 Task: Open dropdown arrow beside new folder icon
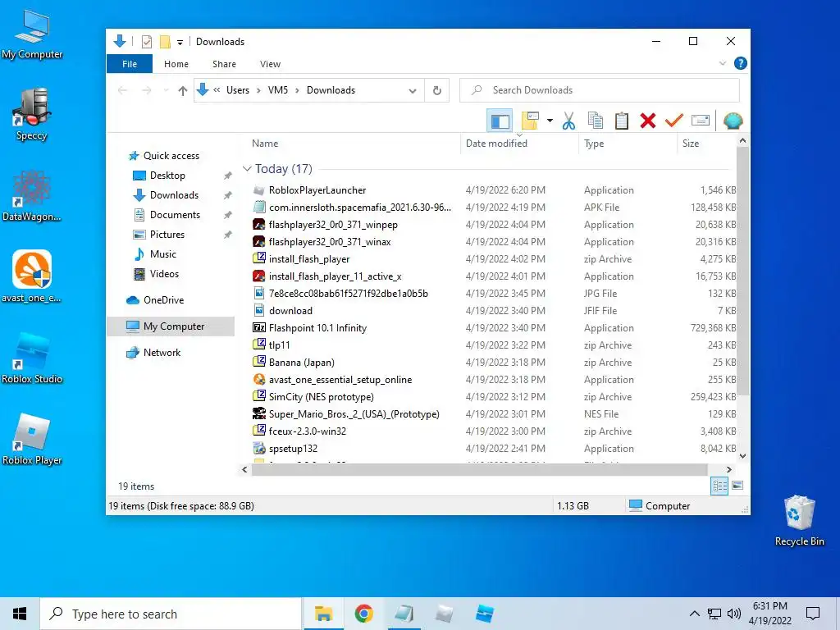[x=550, y=121]
